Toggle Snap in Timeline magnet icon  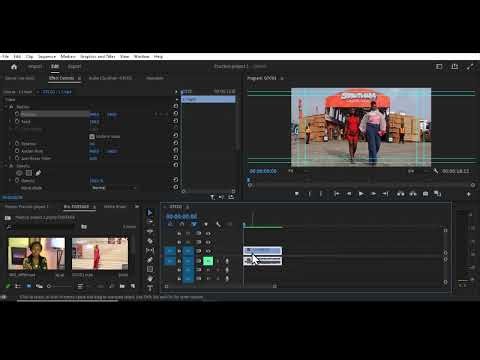coord(182,224)
